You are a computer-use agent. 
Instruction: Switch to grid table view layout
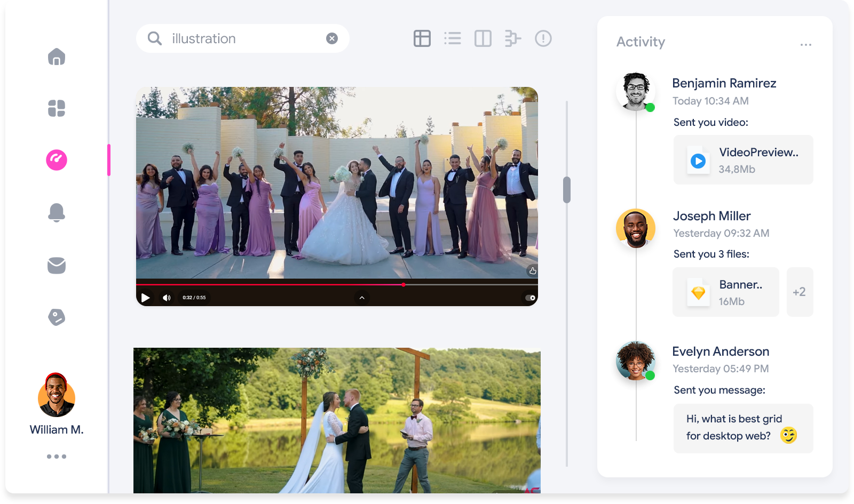pyautogui.click(x=422, y=38)
